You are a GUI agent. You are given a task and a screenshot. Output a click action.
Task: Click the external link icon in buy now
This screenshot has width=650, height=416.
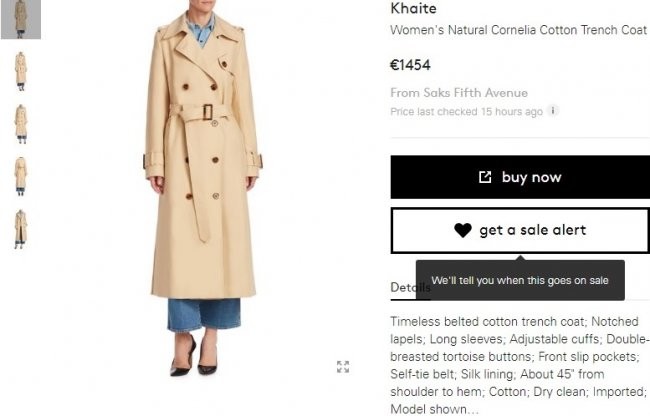[485, 177]
